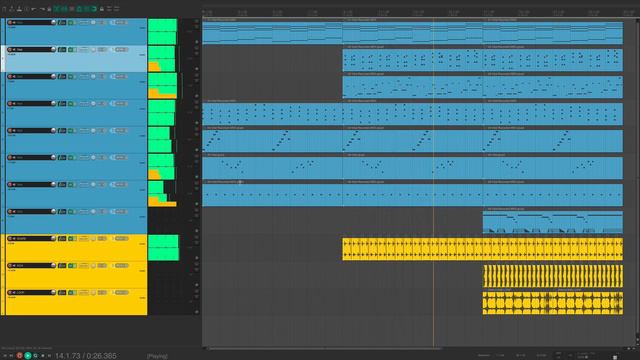Select the yellow SNARE drum media item
This screenshot has width=640, height=360.
(482, 249)
